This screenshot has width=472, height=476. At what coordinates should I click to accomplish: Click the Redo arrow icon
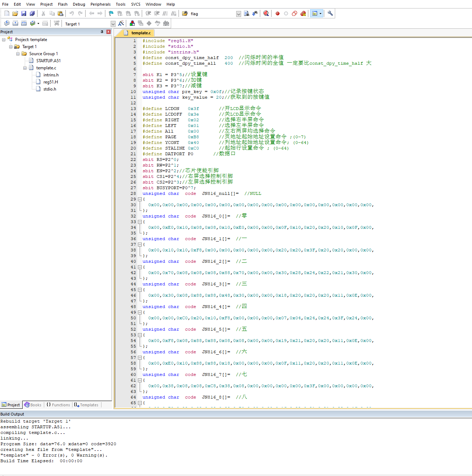80,13
